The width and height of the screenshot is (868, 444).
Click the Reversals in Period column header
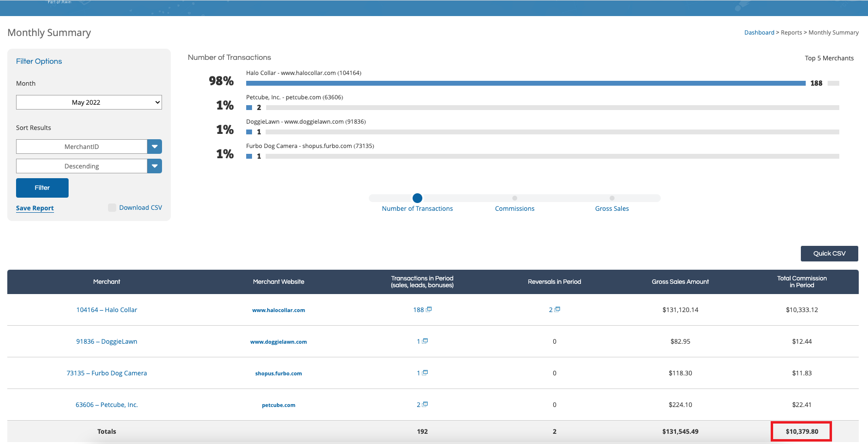coord(555,282)
